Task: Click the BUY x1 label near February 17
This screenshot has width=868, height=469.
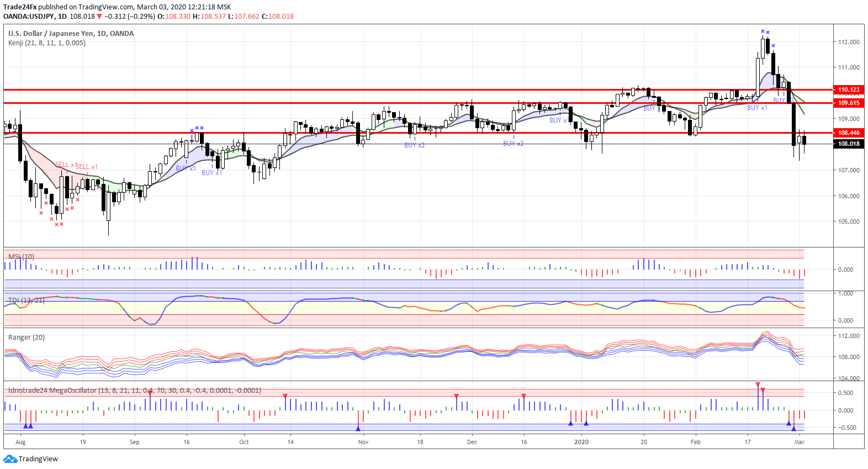Action: [x=757, y=108]
